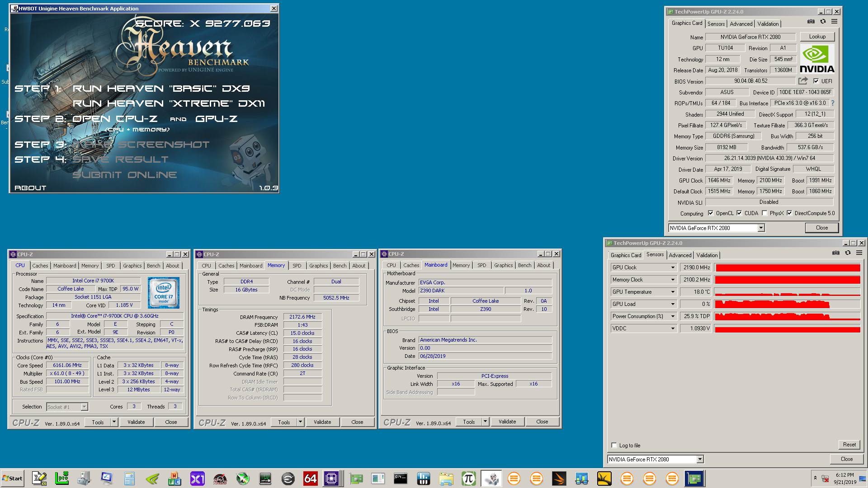Open the Socket #1 selection dropdown in CPU-Z
This screenshot has width=868, height=488.
pyautogui.click(x=84, y=407)
